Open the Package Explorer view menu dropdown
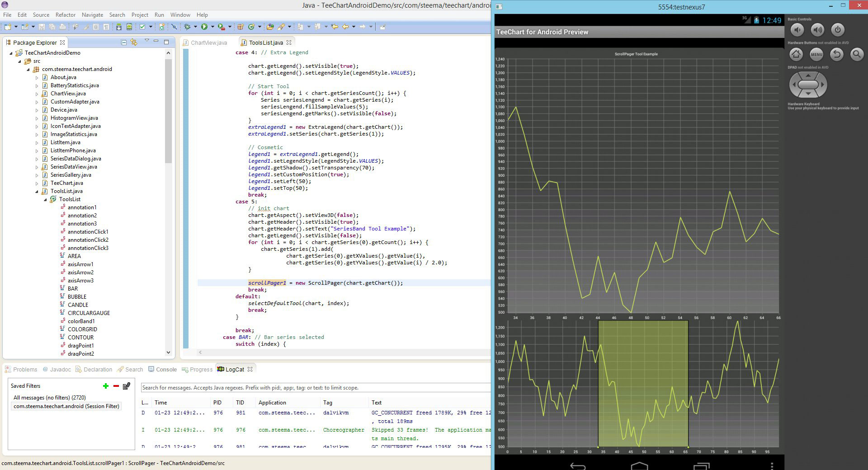The width and height of the screenshot is (868, 470). pyautogui.click(x=146, y=41)
